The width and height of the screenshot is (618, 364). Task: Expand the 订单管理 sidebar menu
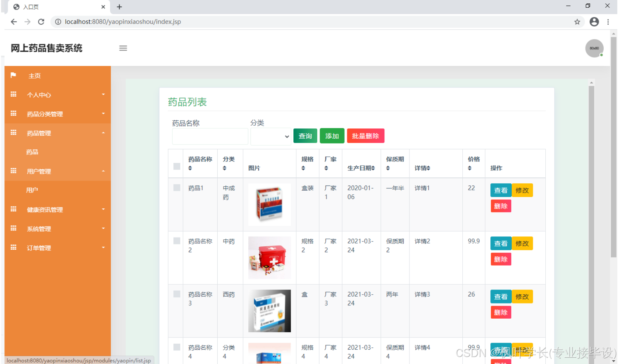pyautogui.click(x=58, y=248)
